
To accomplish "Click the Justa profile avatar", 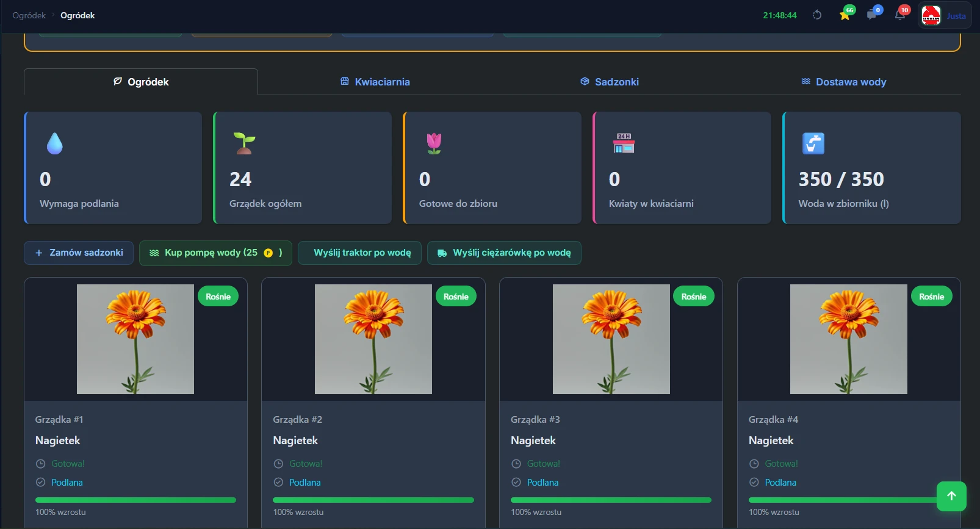I will click(x=931, y=15).
